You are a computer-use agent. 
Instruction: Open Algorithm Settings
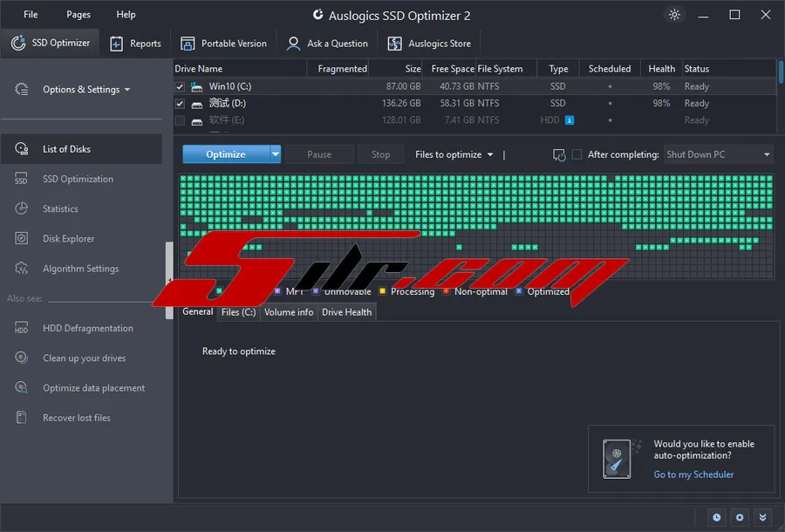(x=81, y=269)
